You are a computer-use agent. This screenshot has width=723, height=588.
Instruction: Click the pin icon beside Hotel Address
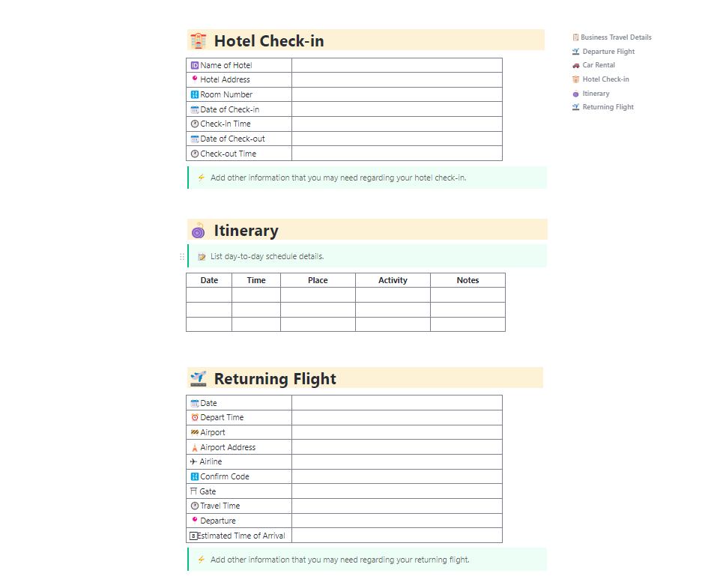196,79
